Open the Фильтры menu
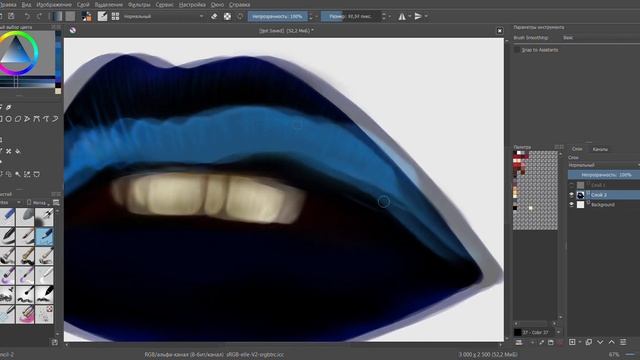The height and width of the screenshot is (360, 640). point(139,5)
